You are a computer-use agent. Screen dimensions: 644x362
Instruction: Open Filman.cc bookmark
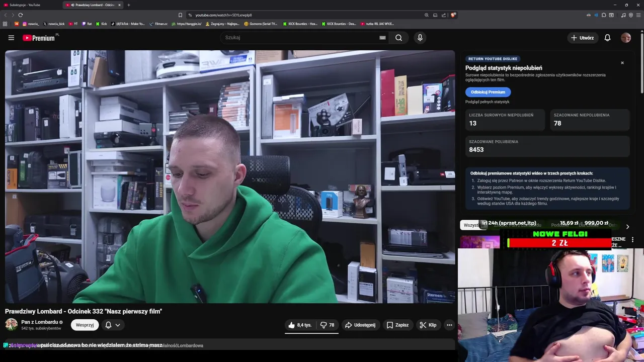159,24
